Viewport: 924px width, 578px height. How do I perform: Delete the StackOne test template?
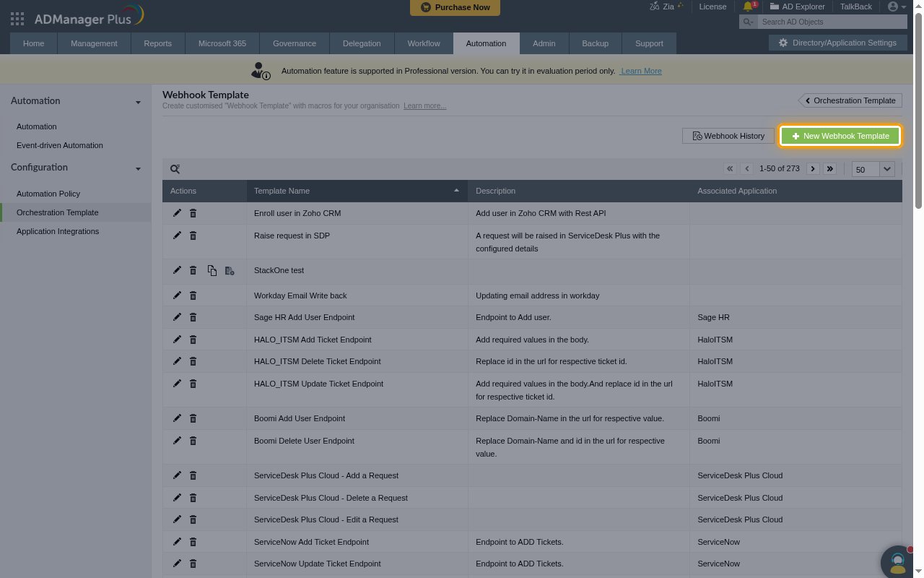(193, 270)
